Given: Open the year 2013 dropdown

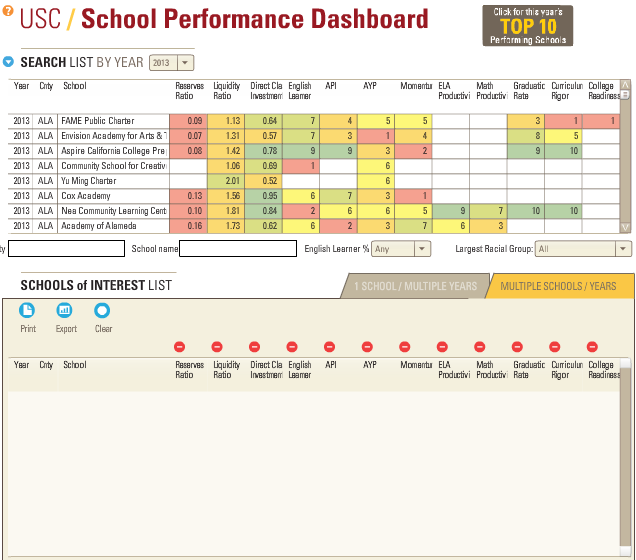Looking at the screenshot, I should click(173, 63).
